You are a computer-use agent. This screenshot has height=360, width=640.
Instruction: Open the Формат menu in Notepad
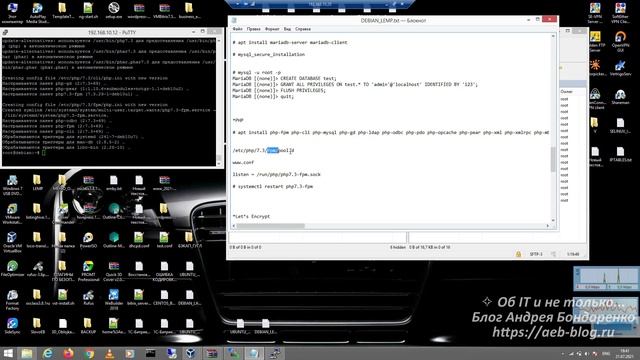click(x=272, y=29)
